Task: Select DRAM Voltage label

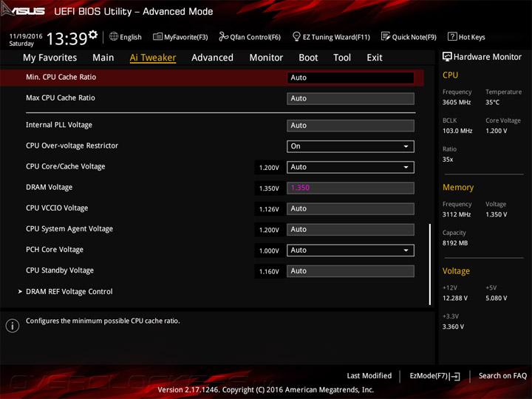Action: point(50,187)
